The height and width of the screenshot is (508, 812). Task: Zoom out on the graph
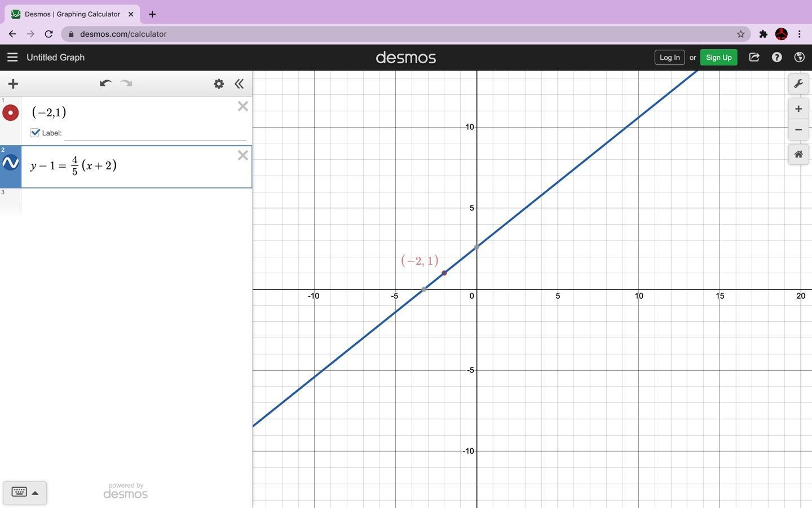pos(798,130)
